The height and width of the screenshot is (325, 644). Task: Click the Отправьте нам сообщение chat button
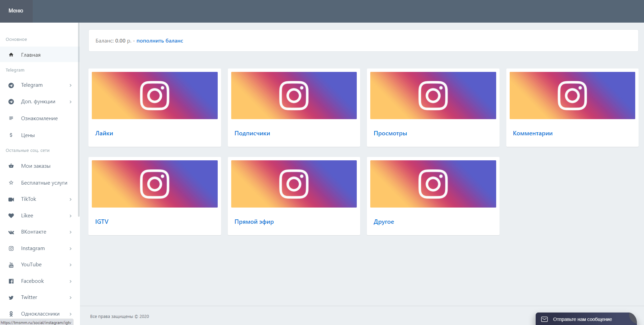tap(586, 319)
